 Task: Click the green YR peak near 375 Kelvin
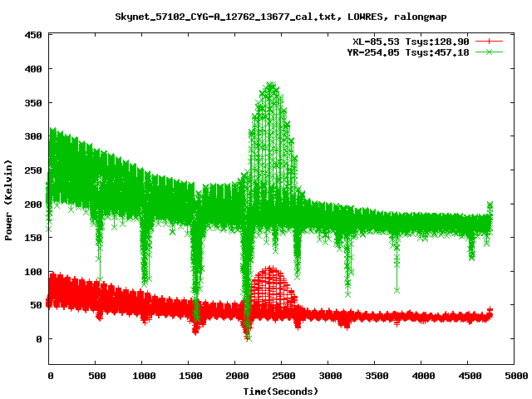[x=271, y=85]
